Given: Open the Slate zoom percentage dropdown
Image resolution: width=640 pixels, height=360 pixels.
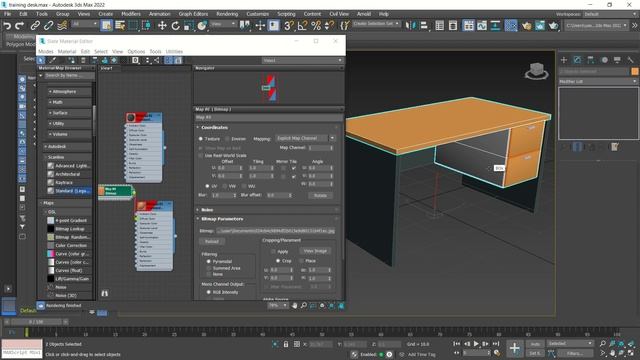Looking at the screenshot, I should point(278,305).
